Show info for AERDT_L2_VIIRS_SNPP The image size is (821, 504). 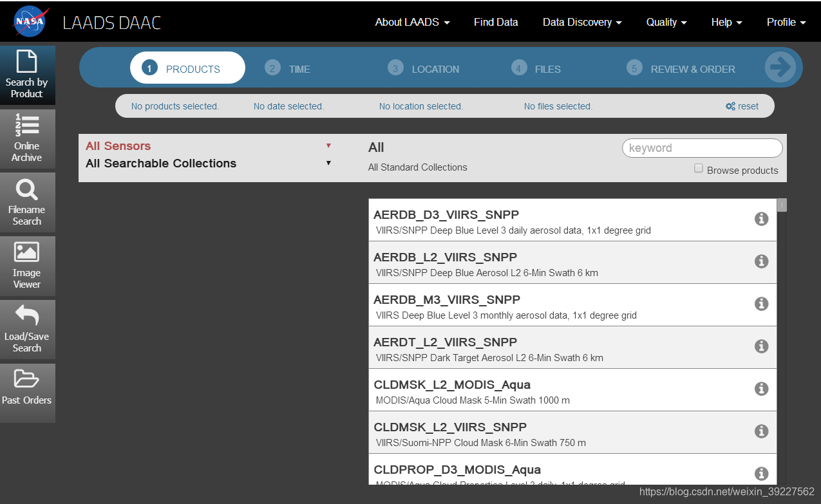(761, 346)
